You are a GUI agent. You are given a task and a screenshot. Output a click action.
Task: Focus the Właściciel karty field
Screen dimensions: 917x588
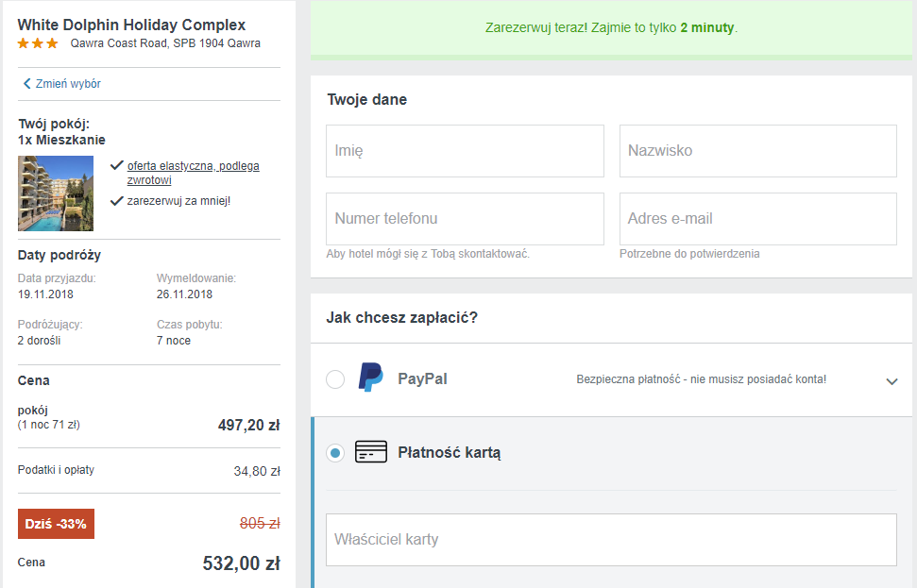coord(611,540)
